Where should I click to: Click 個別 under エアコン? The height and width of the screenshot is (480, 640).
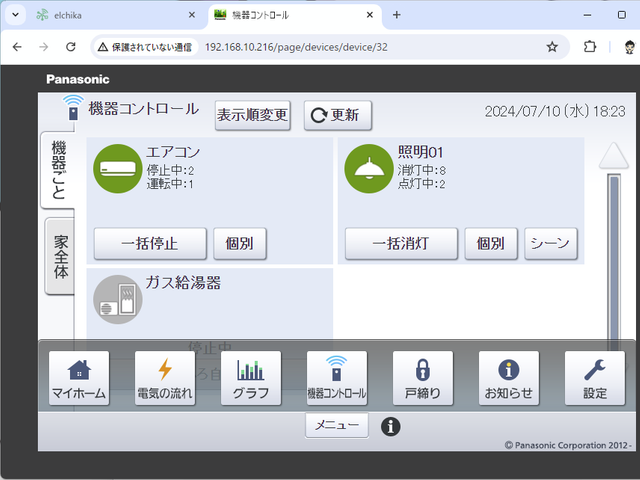pyautogui.click(x=240, y=244)
